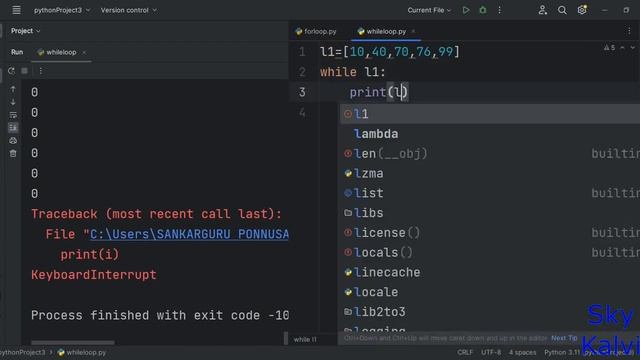Click pythonProject3 breadcrumb in status bar
This screenshot has width=640, height=360.
22,352
